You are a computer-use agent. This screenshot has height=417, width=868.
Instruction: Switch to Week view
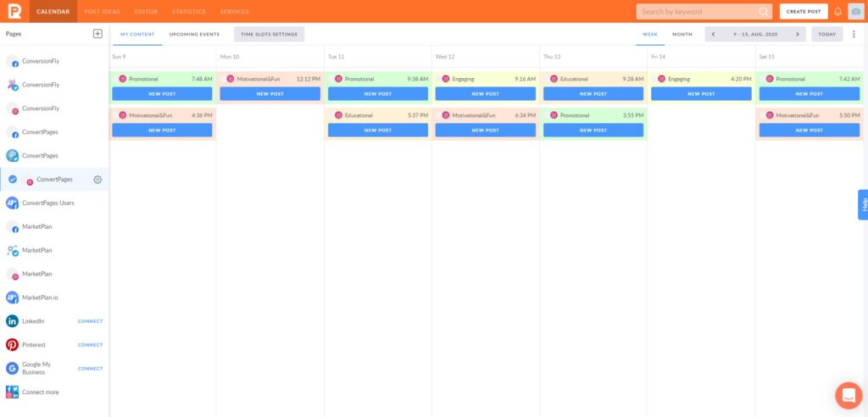pos(650,35)
